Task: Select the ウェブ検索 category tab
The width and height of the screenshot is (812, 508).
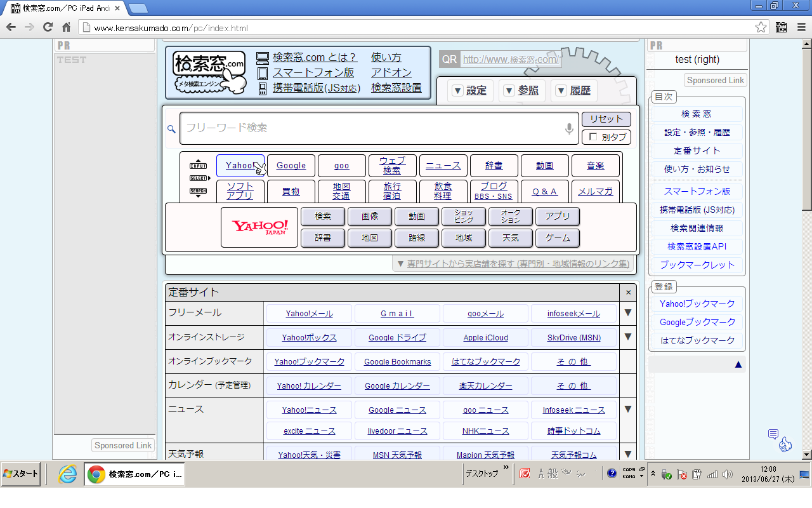Action: [x=393, y=166]
